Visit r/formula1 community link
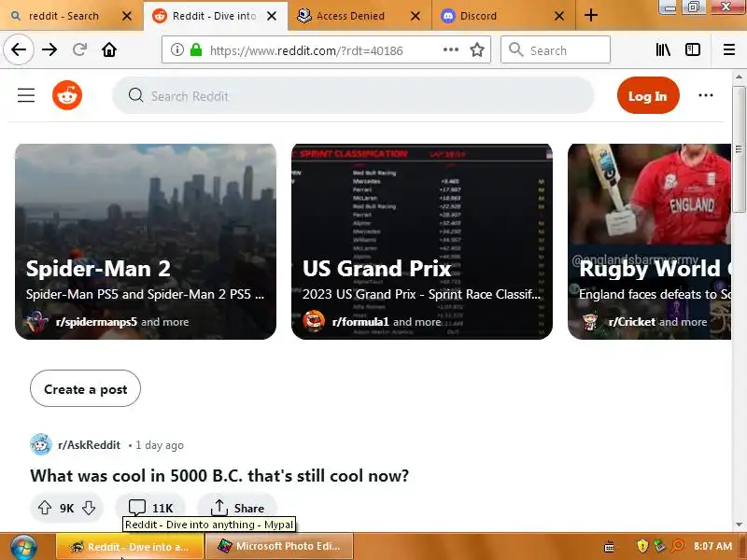 pos(360,322)
